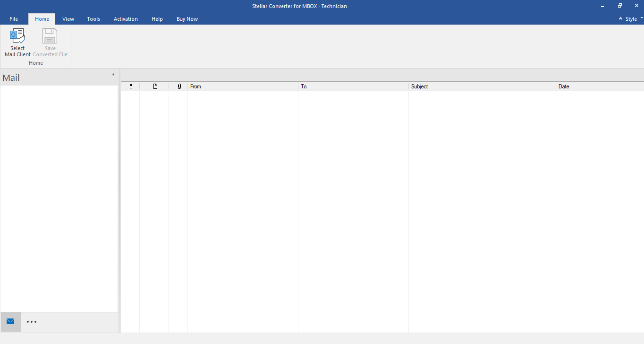
Task: Open the Help tab
Action: coord(157,19)
